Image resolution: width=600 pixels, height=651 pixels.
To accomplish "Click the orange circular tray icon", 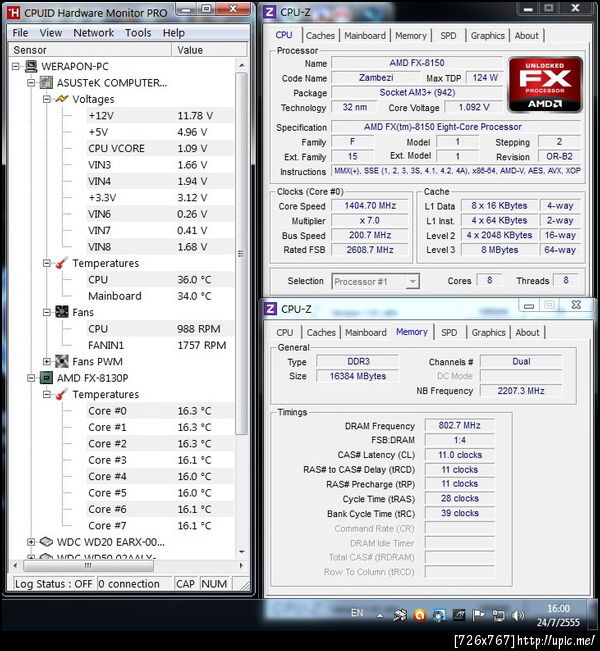I will (x=420, y=615).
